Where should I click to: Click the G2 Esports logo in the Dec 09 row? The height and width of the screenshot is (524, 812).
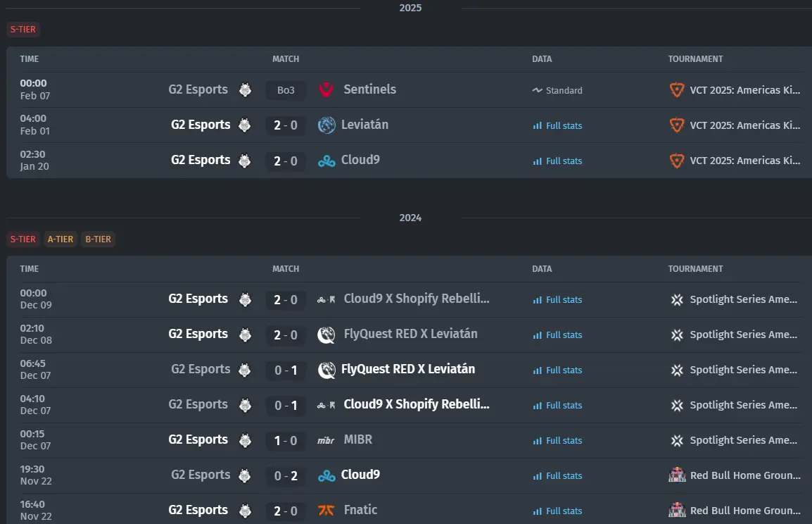click(245, 299)
